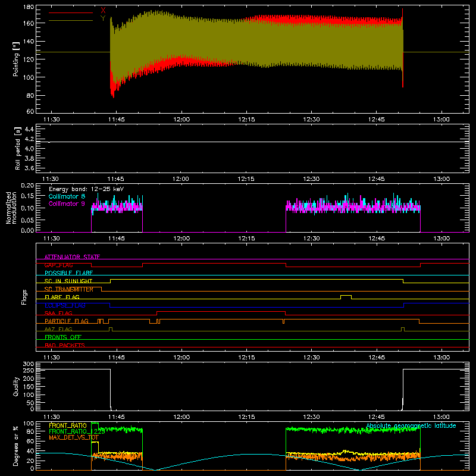Click the red X legend line

[x=70, y=12]
